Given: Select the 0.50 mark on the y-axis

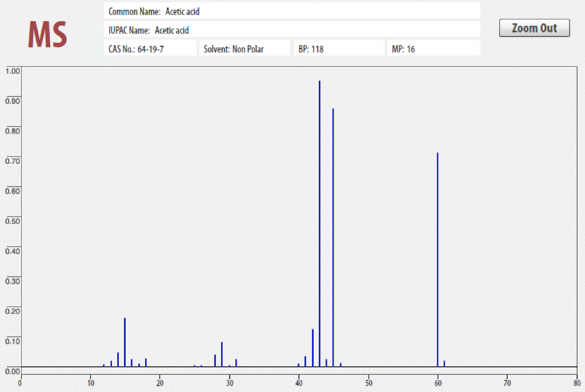Looking at the screenshot, I should coord(13,220).
